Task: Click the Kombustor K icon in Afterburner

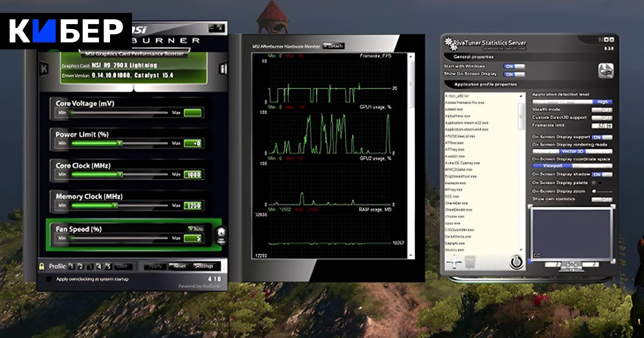Action: coord(44,69)
